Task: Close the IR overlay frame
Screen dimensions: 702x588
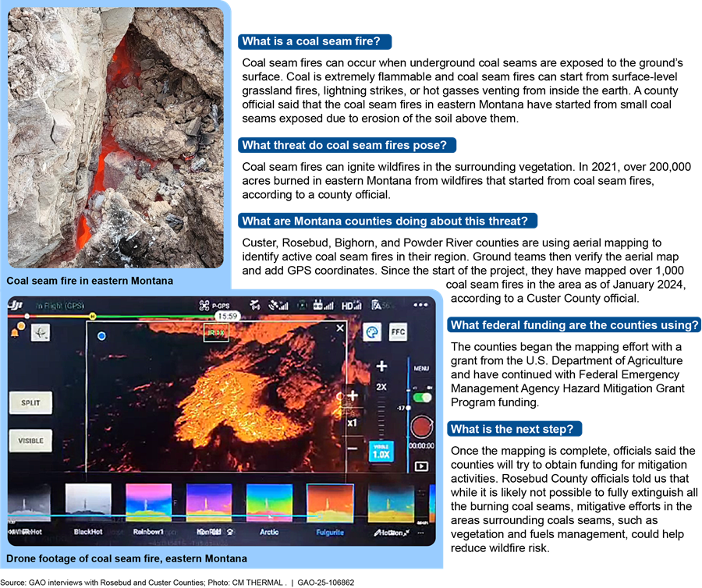Action: (340, 329)
